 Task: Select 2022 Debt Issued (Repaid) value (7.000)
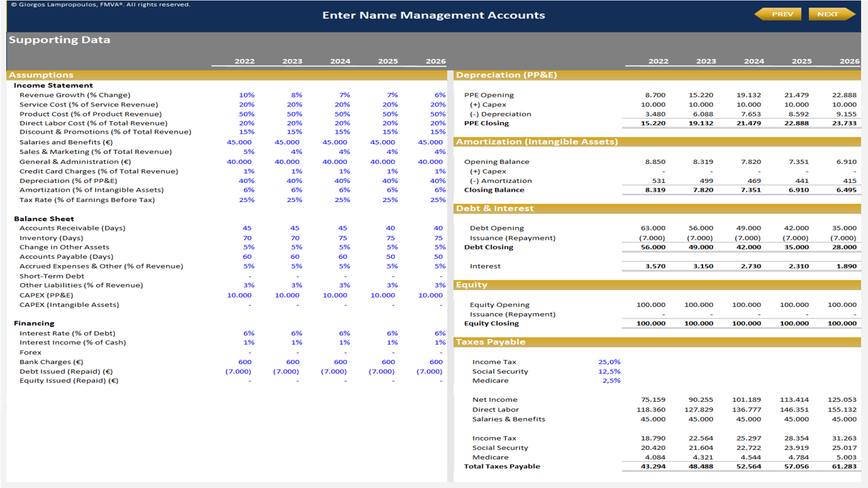[x=239, y=371]
